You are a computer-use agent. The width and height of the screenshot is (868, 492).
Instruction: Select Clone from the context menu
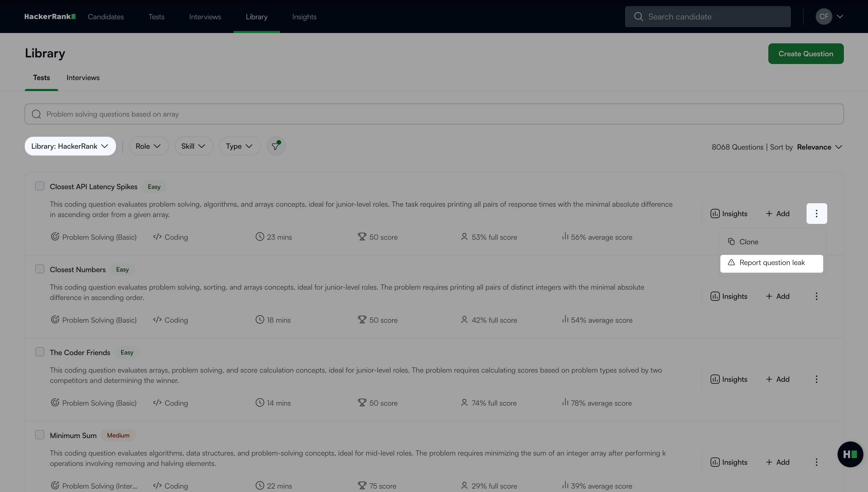[x=748, y=242]
